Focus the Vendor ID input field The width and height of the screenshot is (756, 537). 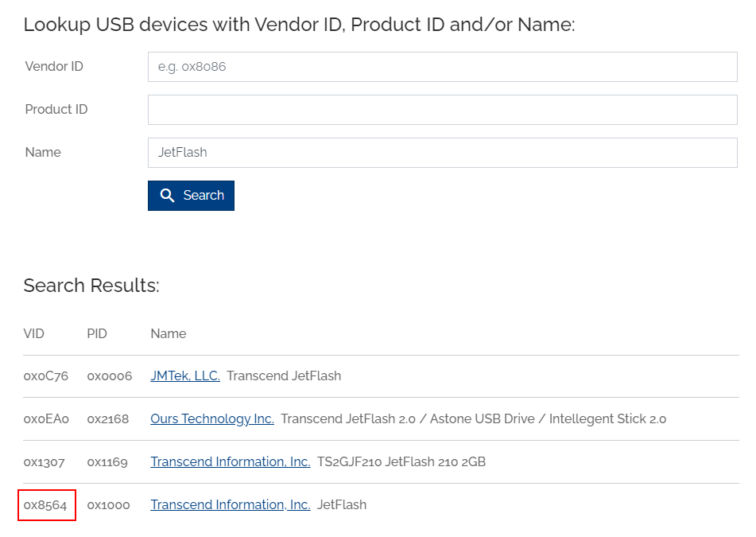pyautogui.click(x=442, y=67)
